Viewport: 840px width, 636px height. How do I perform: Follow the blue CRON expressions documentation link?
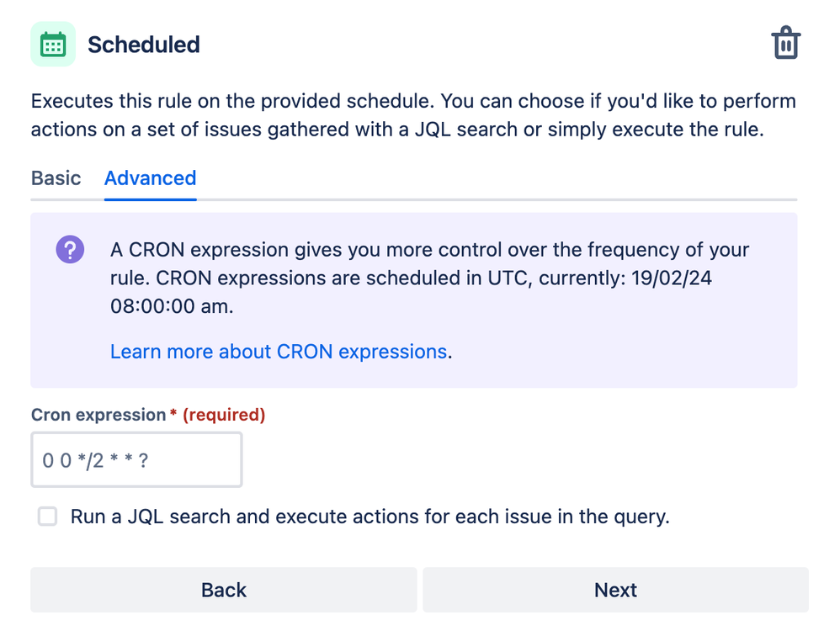[x=278, y=352]
